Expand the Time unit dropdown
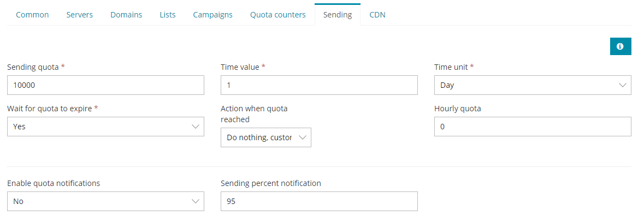Screen dimensions: 644x216 (x=533, y=85)
